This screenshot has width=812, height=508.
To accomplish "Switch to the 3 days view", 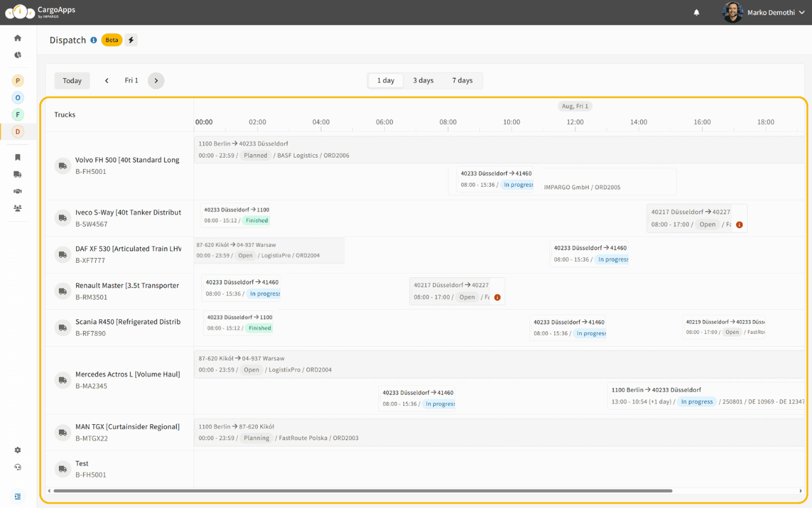I will (x=423, y=80).
